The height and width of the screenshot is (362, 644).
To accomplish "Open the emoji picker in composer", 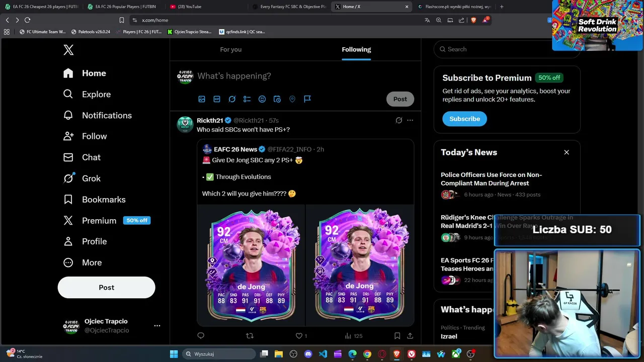I will click(x=262, y=99).
